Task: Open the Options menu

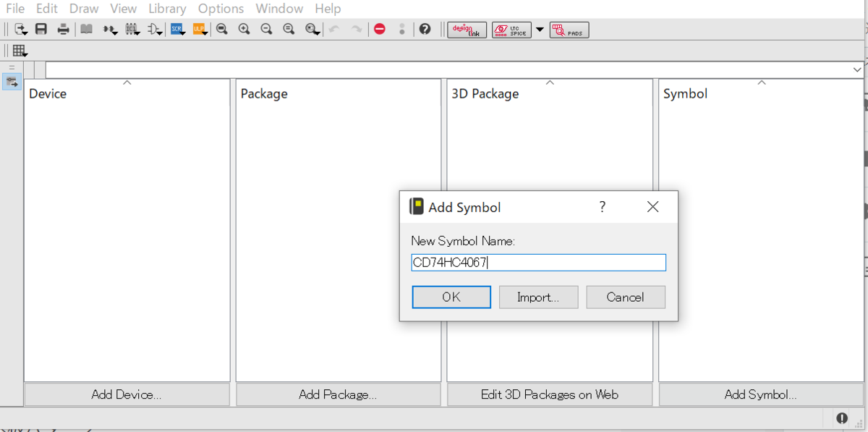Action: point(221,9)
